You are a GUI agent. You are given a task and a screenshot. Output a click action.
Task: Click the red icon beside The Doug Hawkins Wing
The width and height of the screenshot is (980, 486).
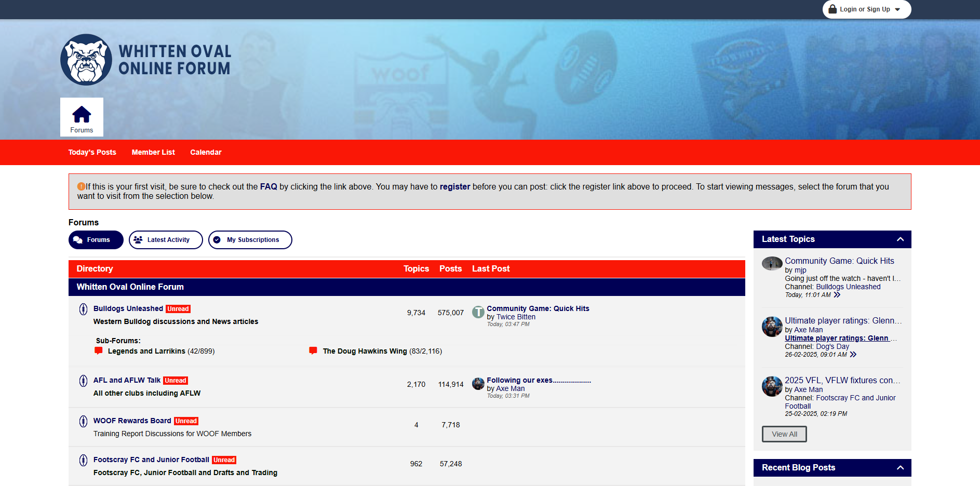[313, 350]
